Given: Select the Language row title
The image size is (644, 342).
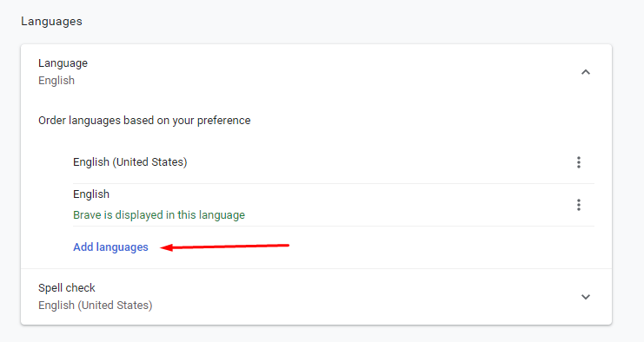Looking at the screenshot, I should point(63,63).
